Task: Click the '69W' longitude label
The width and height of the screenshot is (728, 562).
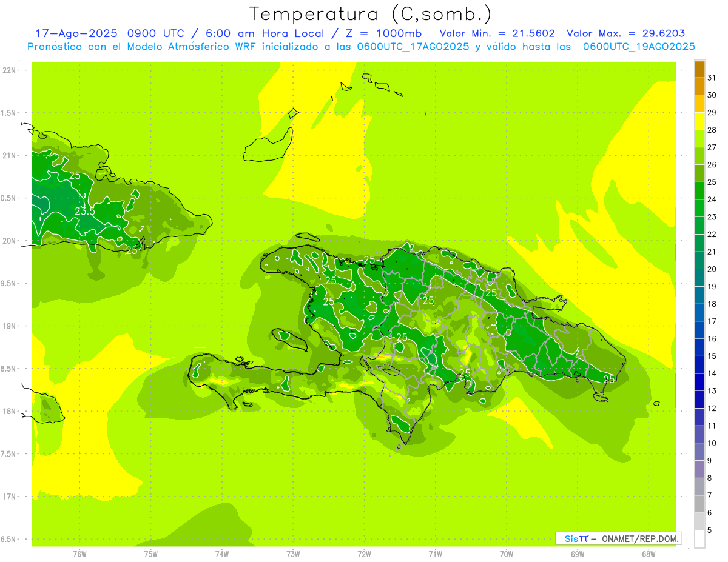Action: (x=578, y=554)
